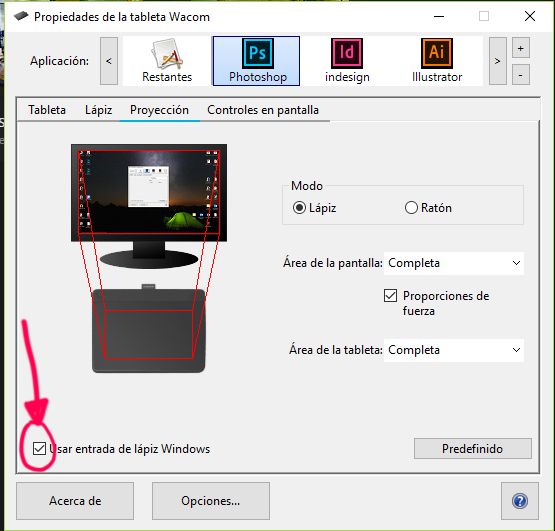Click the monitor preview thumbnail

[149, 193]
